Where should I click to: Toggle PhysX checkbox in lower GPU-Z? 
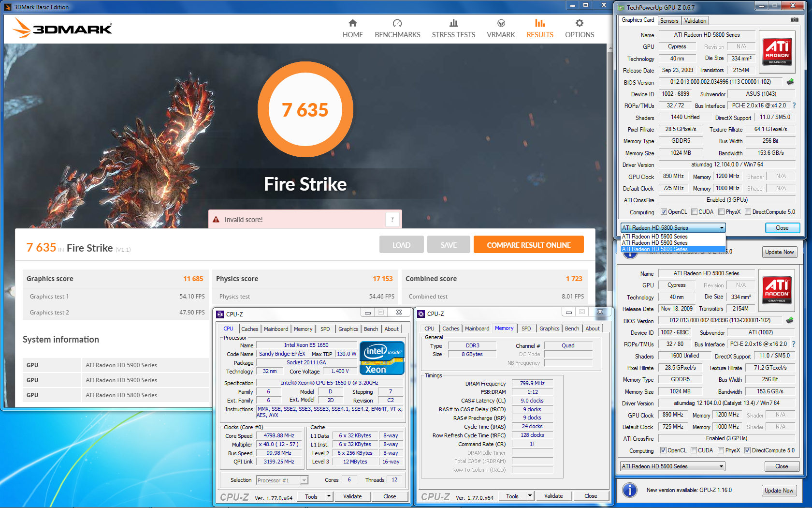721,450
